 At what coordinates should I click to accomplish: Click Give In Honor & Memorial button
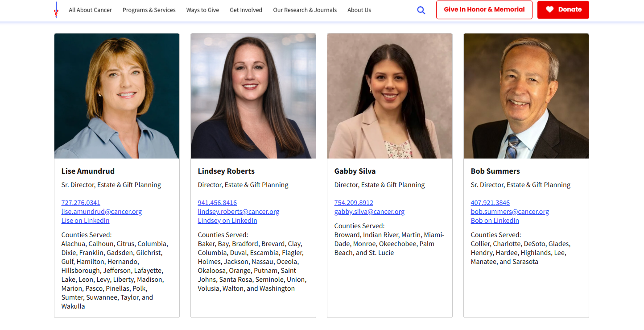pyautogui.click(x=484, y=10)
